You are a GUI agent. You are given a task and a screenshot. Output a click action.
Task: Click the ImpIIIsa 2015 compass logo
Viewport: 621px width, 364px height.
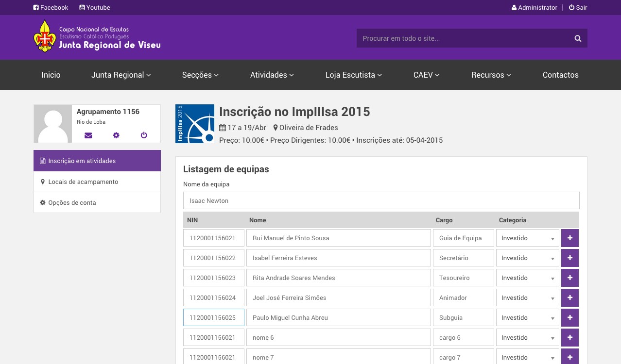(195, 124)
